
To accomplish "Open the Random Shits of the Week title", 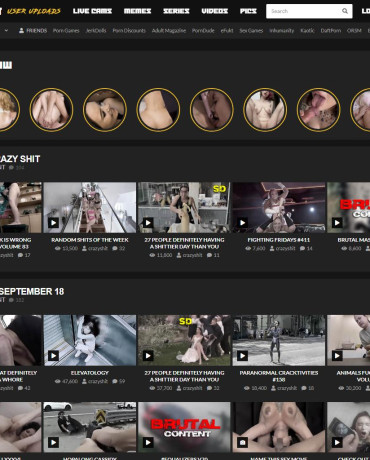I will point(90,240).
